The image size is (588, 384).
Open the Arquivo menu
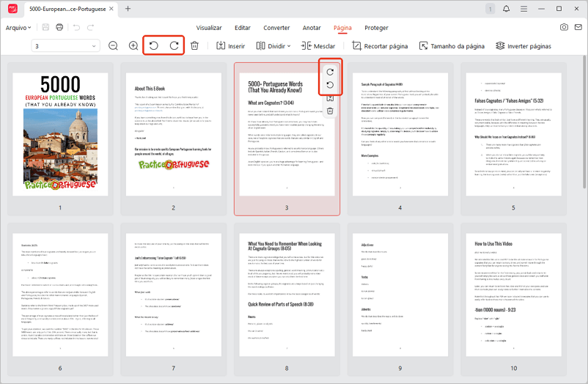pyautogui.click(x=18, y=28)
